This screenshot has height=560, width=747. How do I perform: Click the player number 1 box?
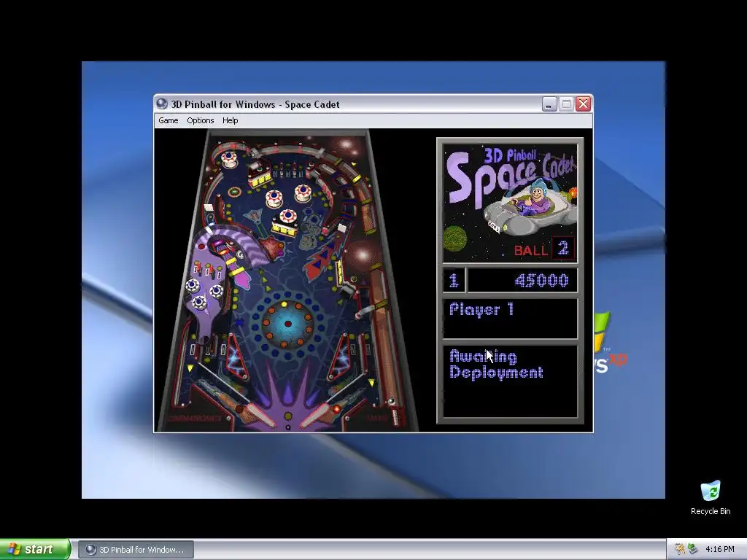pos(454,281)
